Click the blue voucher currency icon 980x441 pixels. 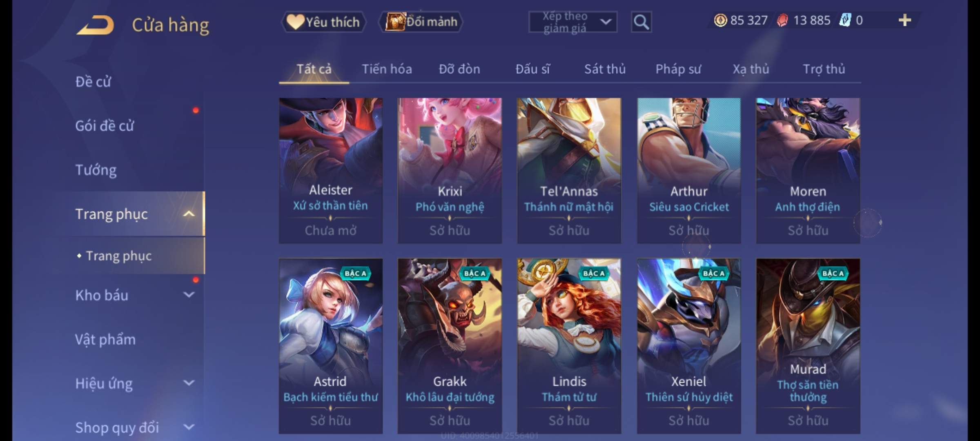tap(845, 20)
